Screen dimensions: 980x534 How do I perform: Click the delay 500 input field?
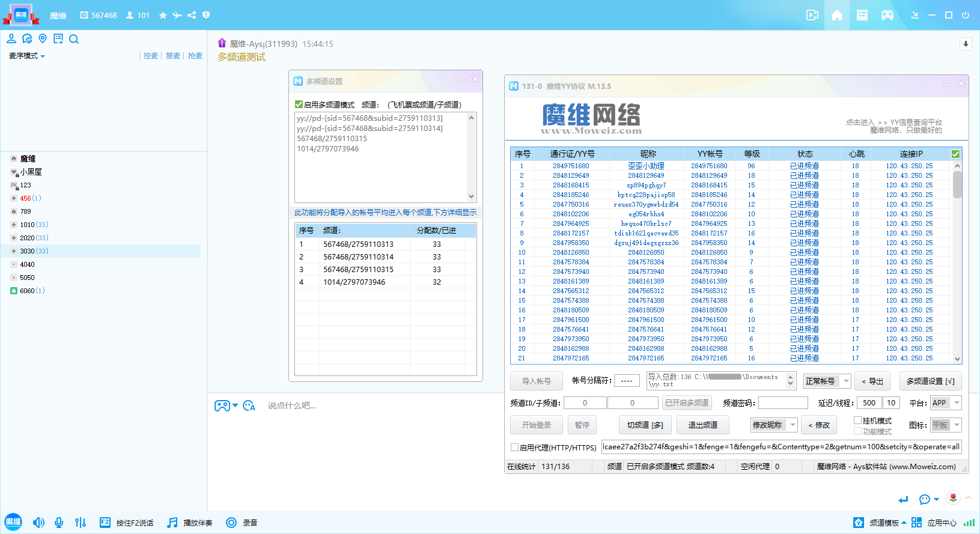coord(869,403)
